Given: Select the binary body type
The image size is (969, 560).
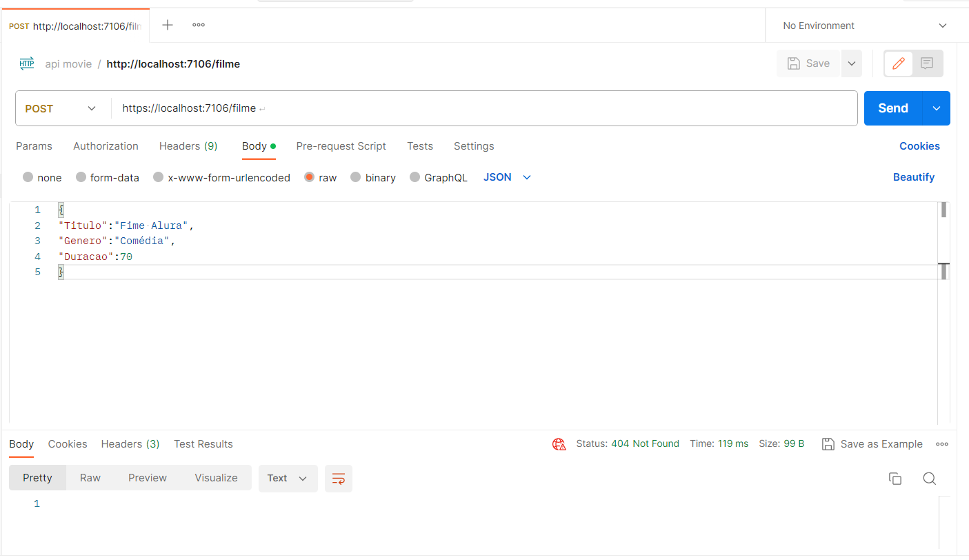Looking at the screenshot, I should coord(373,177).
